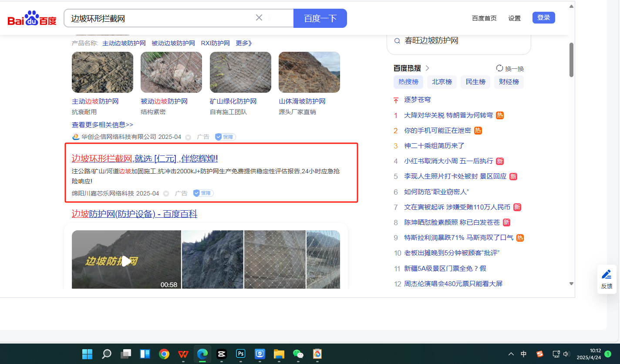Open the volume control in the system tray

pyautogui.click(x=566, y=354)
